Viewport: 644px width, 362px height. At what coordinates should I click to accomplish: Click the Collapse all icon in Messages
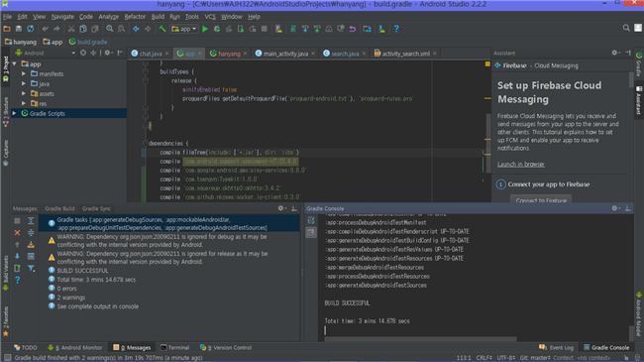click(31, 233)
